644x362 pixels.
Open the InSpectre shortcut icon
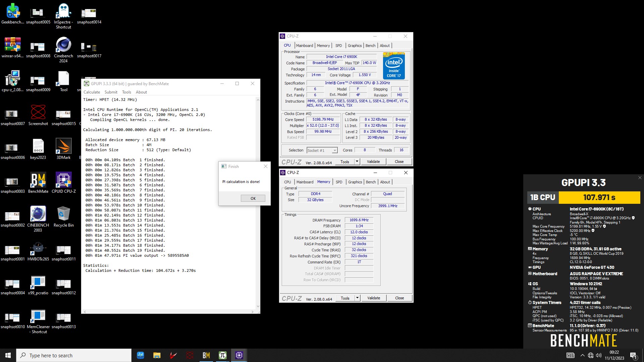click(x=63, y=16)
